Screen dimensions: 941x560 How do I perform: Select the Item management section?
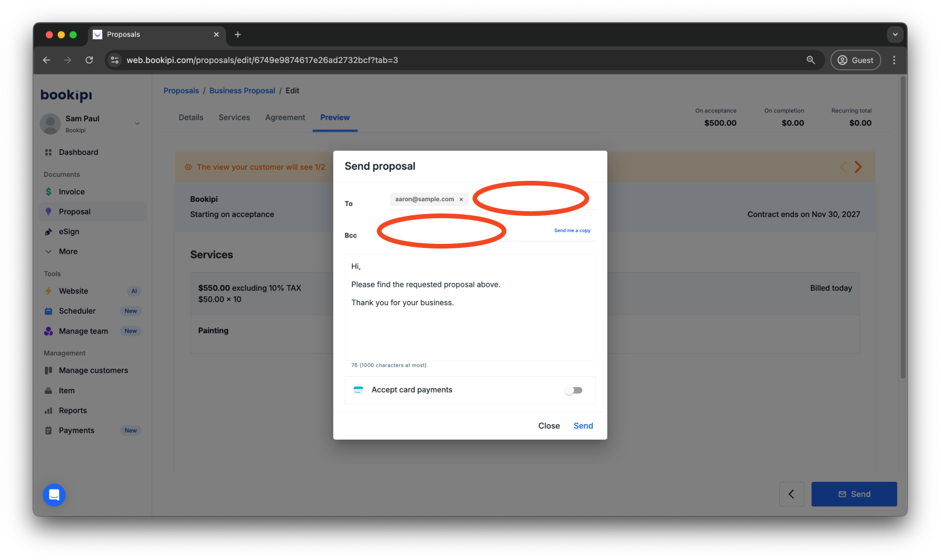66,390
